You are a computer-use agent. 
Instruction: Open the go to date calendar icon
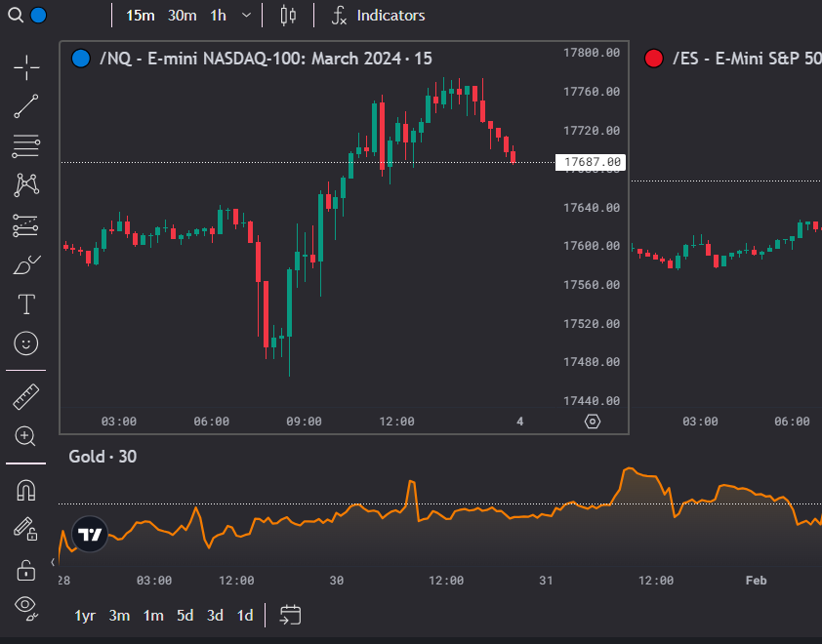click(290, 615)
